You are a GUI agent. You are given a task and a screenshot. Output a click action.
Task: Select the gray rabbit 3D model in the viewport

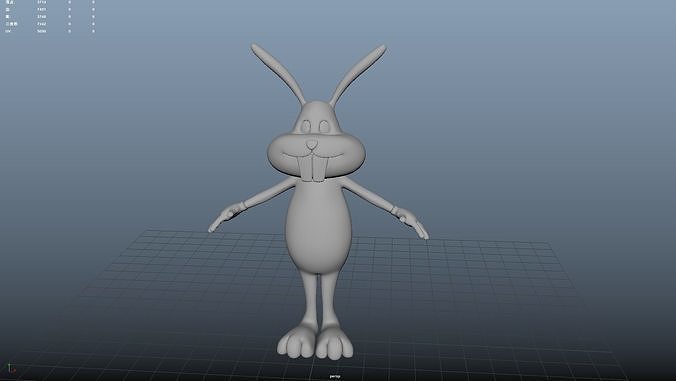318,201
